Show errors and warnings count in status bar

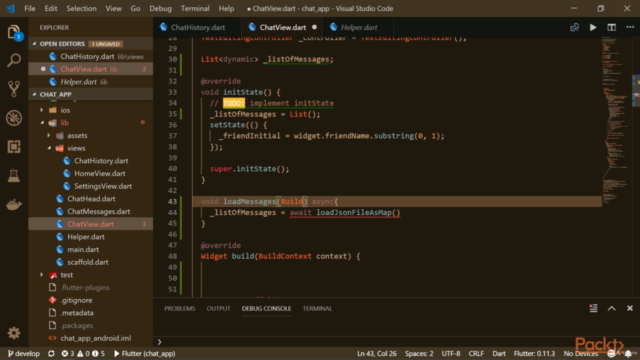pos(83,353)
